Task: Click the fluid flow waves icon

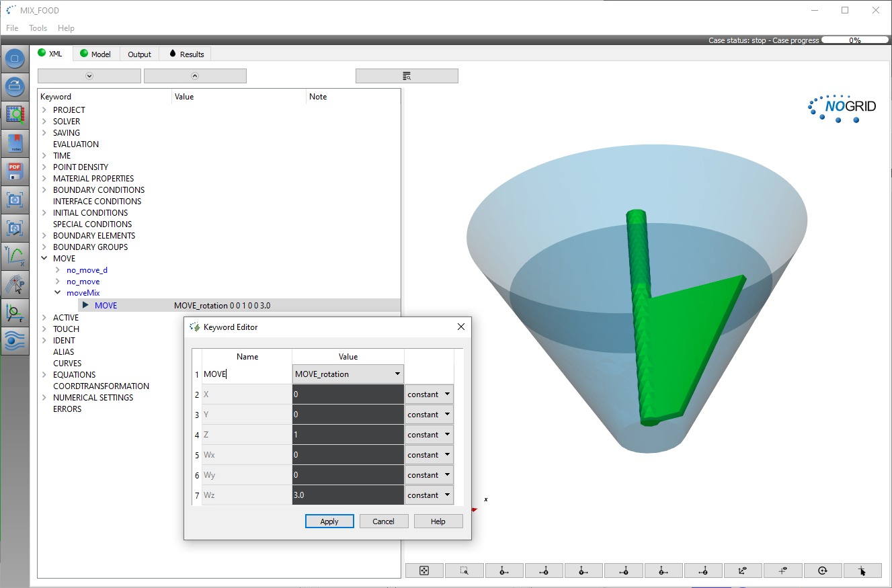Action: 15,341
